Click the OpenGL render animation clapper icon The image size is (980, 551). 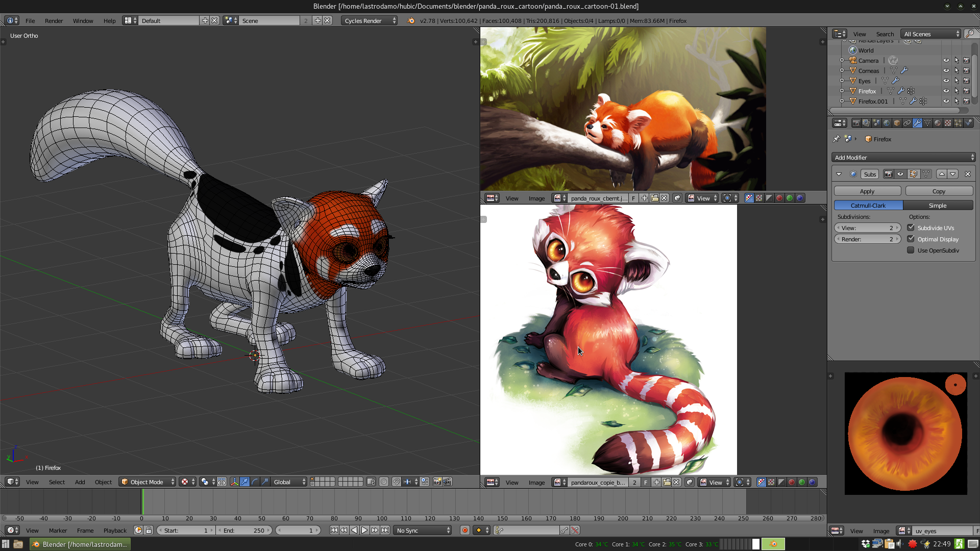click(447, 482)
